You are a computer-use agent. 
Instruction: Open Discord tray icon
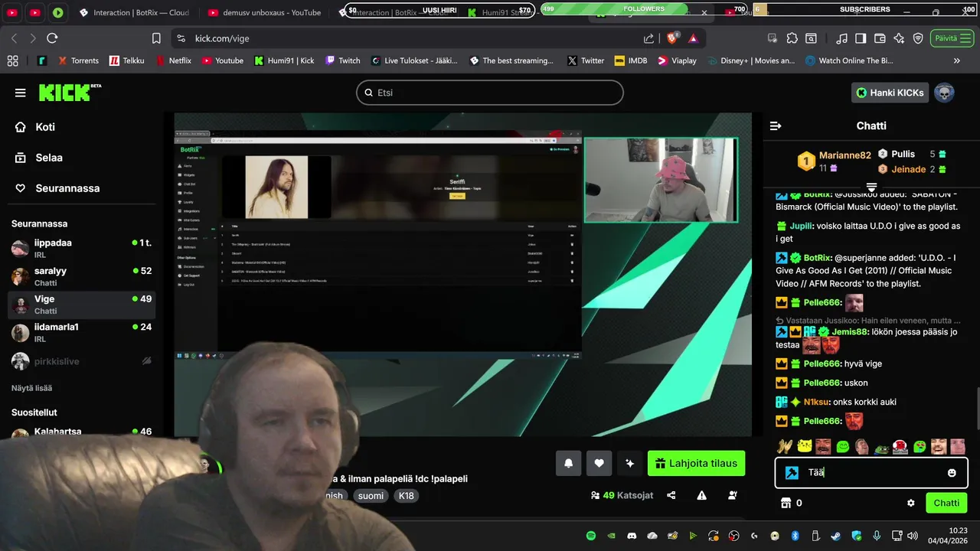(x=632, y=536)
